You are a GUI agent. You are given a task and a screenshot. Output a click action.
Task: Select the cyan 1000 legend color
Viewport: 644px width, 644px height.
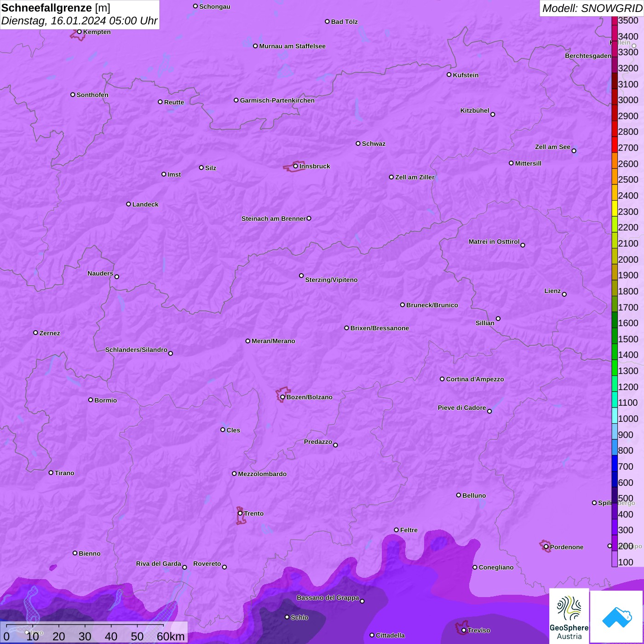point(615,415)
